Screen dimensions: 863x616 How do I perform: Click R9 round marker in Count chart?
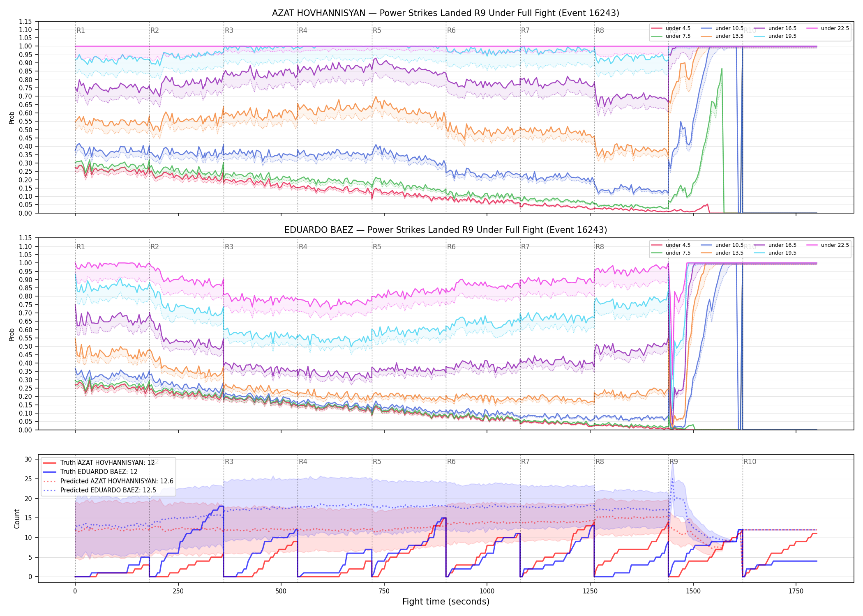click(674, 462)
